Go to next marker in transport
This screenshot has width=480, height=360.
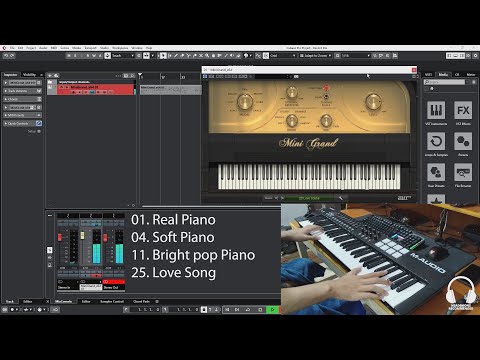(237, 310)
